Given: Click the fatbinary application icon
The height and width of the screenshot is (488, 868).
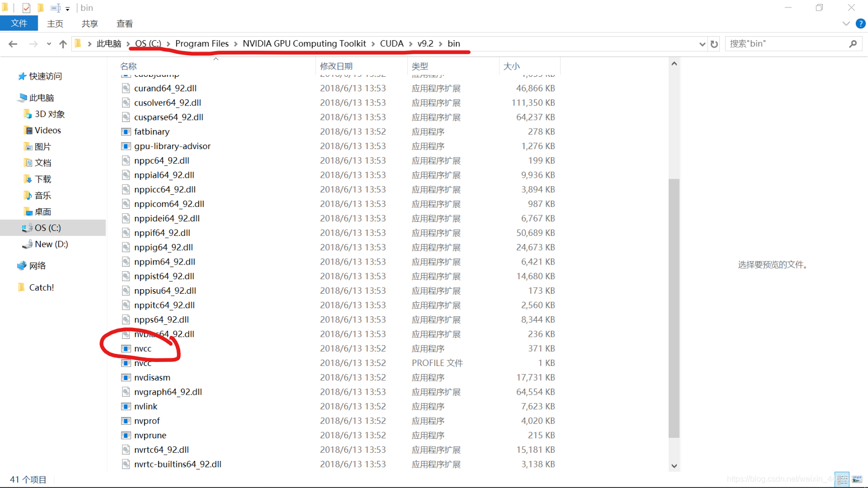Looking at the screenshot, I should [x=126, y=132].
